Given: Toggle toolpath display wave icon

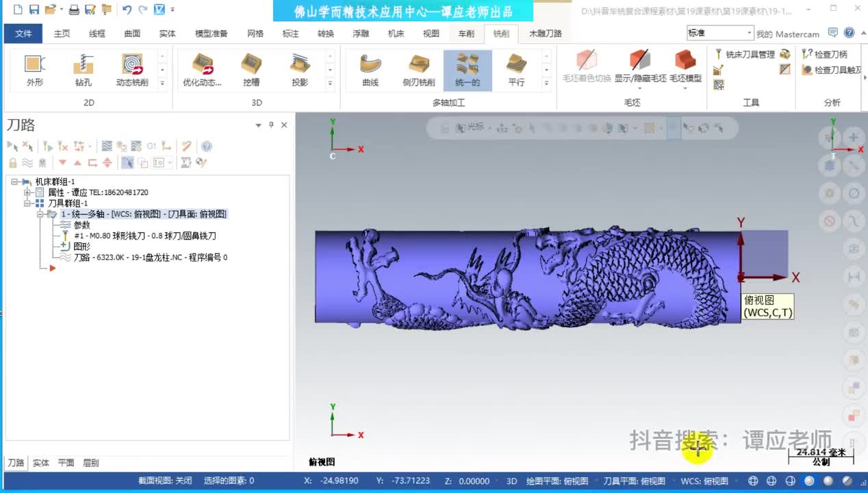Looking at the screenshot, I should [x=27, y=163].
